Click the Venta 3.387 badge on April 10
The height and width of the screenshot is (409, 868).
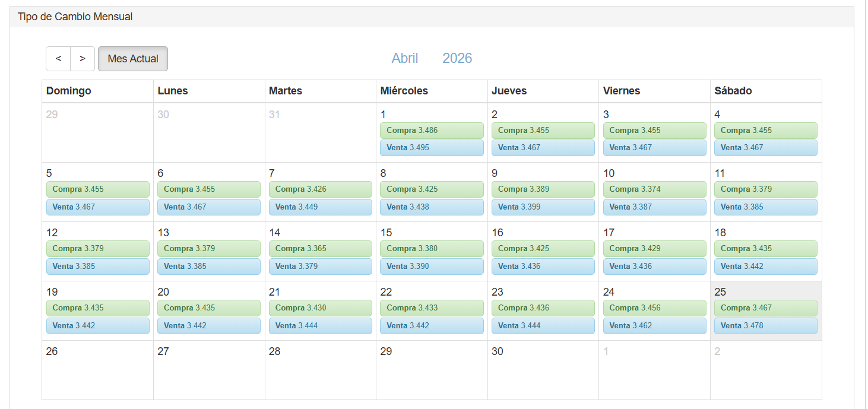pos(654,207)
